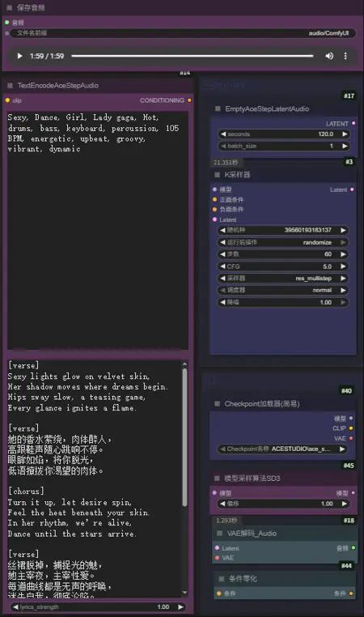
Task: Click the audio progress bar
Action: pyautogui.click(x=193, y=56)
